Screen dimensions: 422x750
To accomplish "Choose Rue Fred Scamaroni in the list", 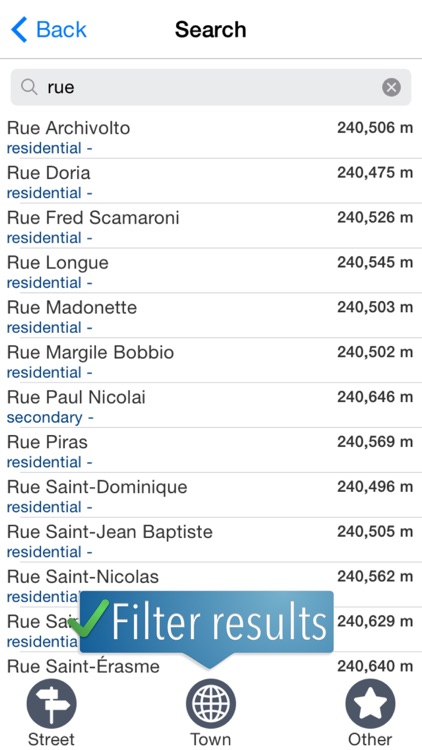I will 211,227.
